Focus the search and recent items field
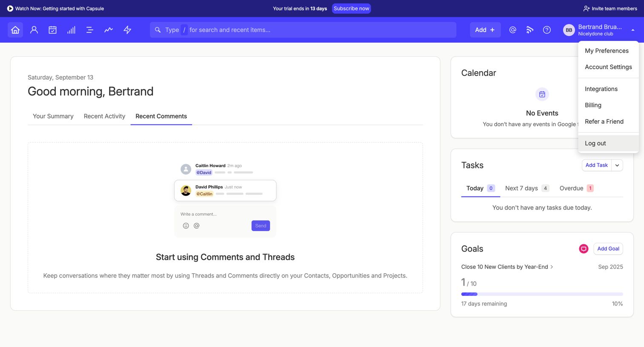This screenshot has height=347, width=644. click(x=303, y=30)
